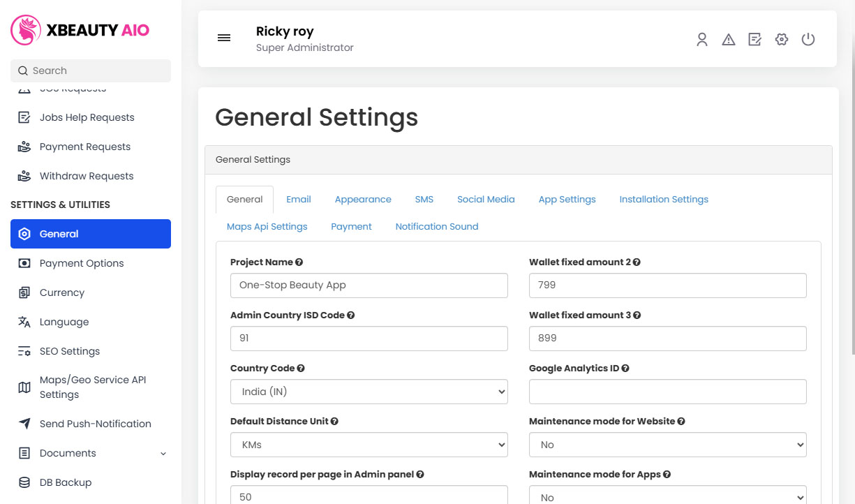Click inside the Google Analytics ID field
The width and height of the screenshot is (855, 504).
[x=667, y=392]
